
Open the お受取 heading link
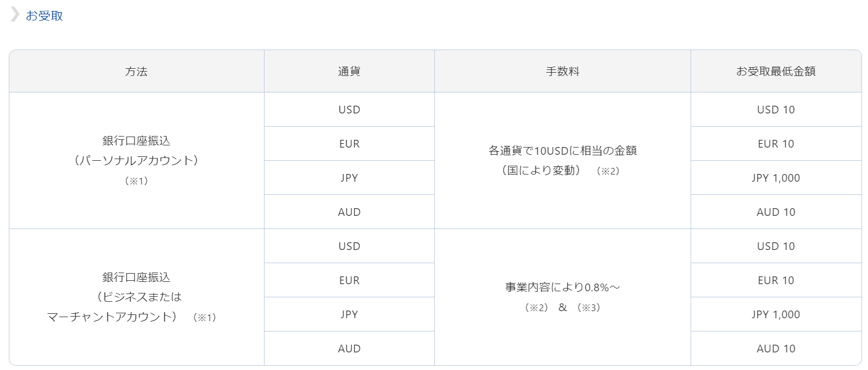[x=44, y=15]
